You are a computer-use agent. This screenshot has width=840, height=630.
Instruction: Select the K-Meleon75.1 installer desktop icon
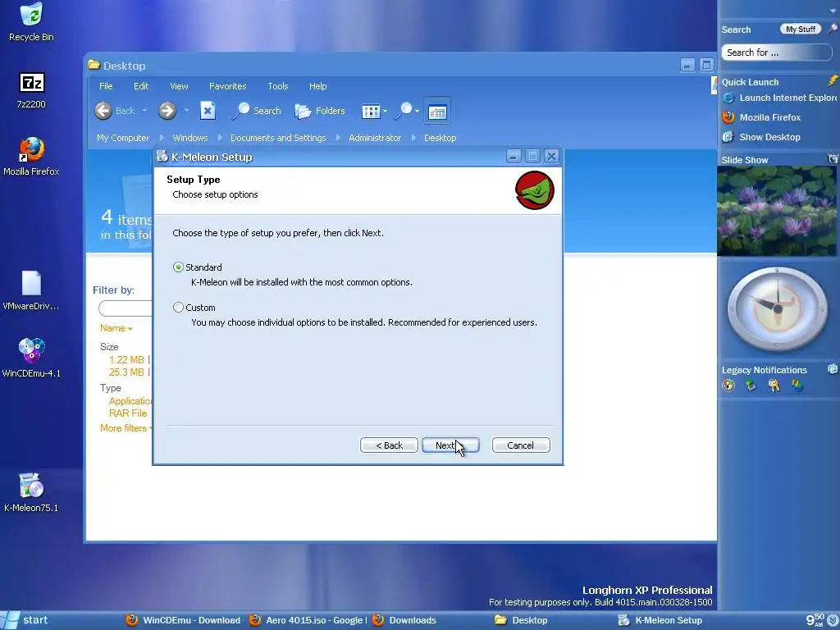[x=31, y=492]
